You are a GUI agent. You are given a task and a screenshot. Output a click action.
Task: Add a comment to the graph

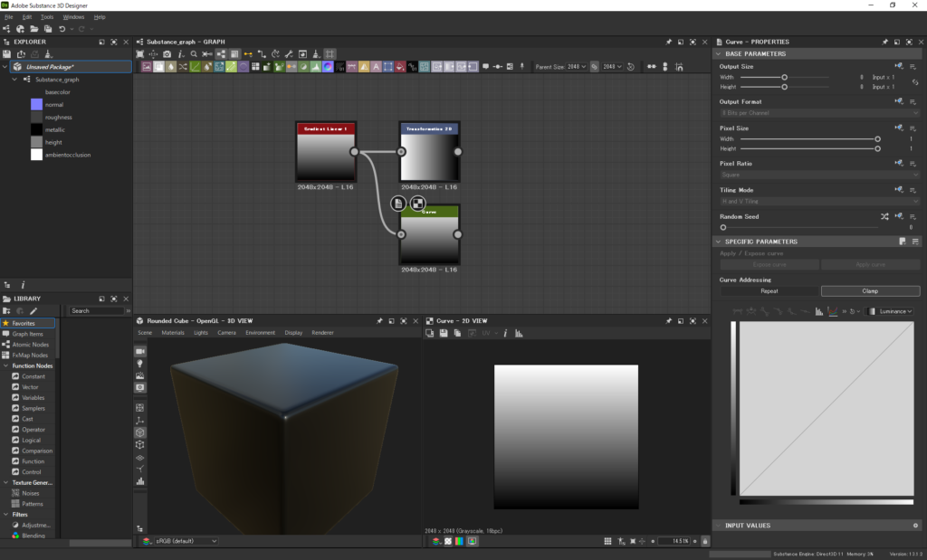pyautogui.click(x=485, y=67)
